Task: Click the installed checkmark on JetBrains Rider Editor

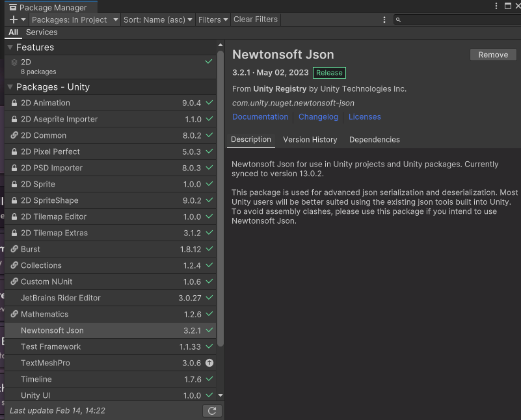Action: (x=209, y=298)
